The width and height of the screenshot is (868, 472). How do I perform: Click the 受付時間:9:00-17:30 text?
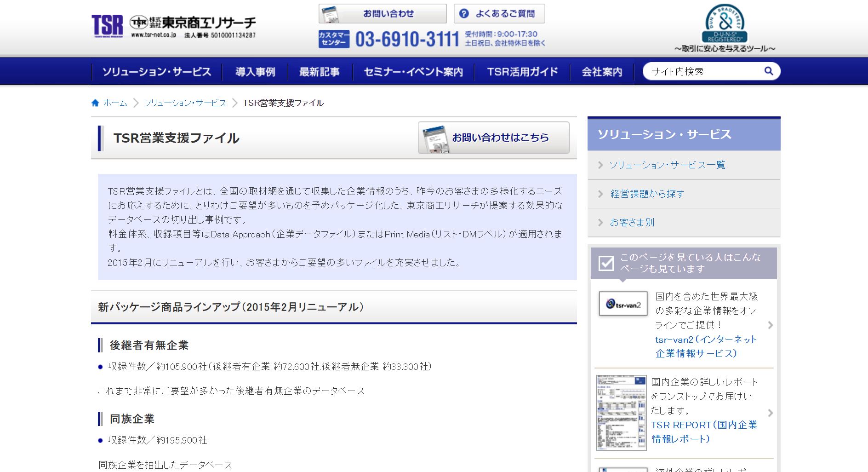pos(501,34)
